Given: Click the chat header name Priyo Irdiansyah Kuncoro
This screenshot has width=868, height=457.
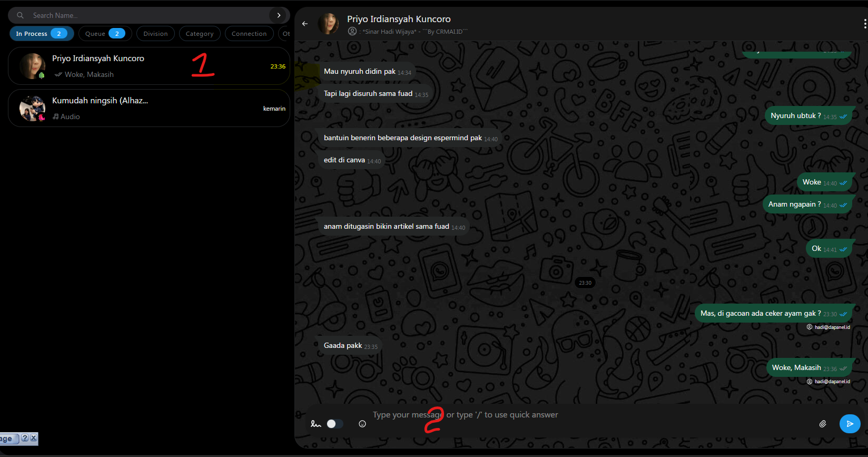Looking at the screenshot, I should 399,19.
